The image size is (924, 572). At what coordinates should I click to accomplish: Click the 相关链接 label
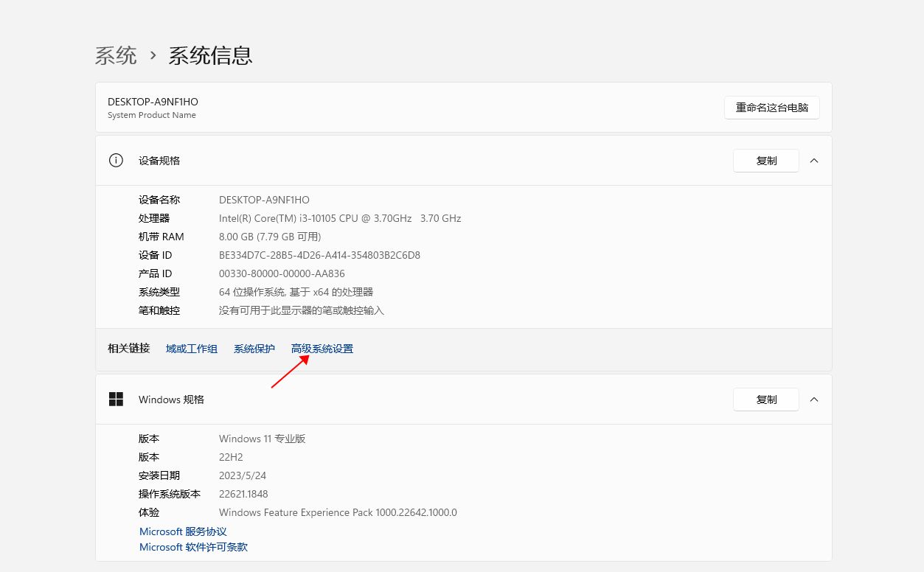128,349
